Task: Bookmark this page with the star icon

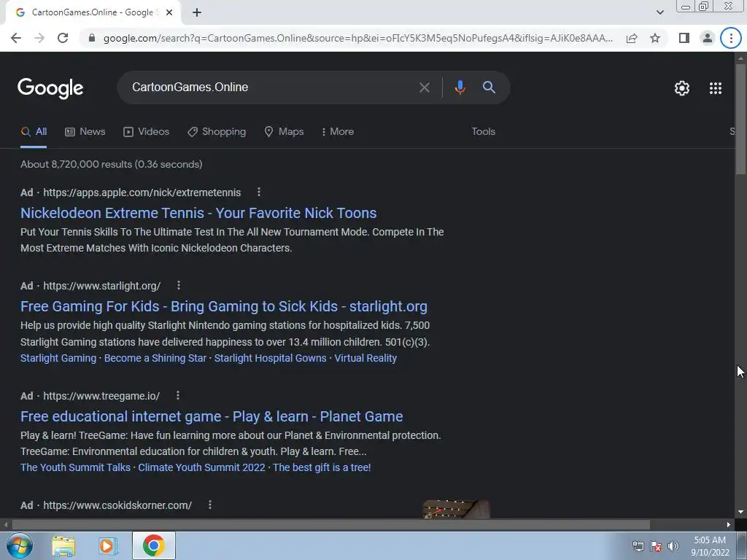Action: coord(655,38)
